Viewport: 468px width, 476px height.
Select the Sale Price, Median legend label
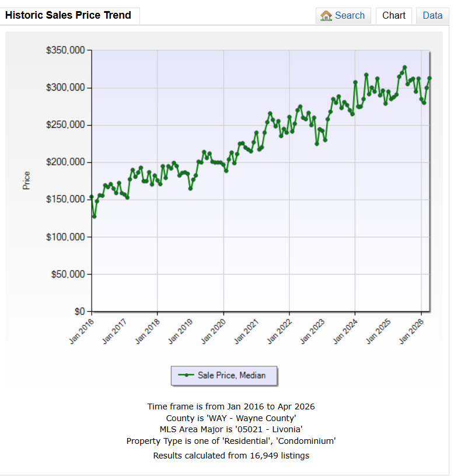point(232,375)
